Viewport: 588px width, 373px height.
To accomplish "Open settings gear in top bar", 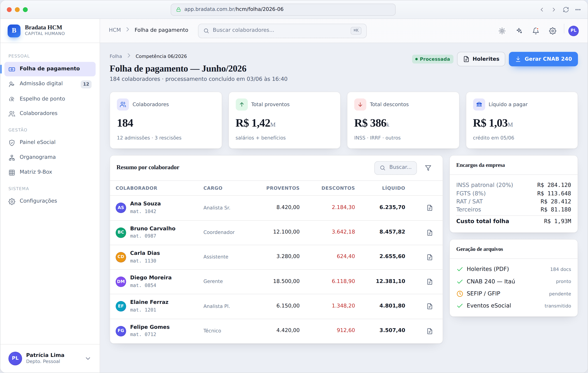I will 553,31.
